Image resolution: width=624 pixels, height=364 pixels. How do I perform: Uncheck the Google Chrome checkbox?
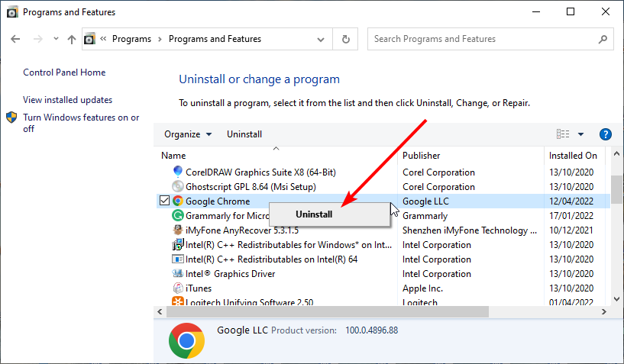pyautogui.click(x=164, y=201)
